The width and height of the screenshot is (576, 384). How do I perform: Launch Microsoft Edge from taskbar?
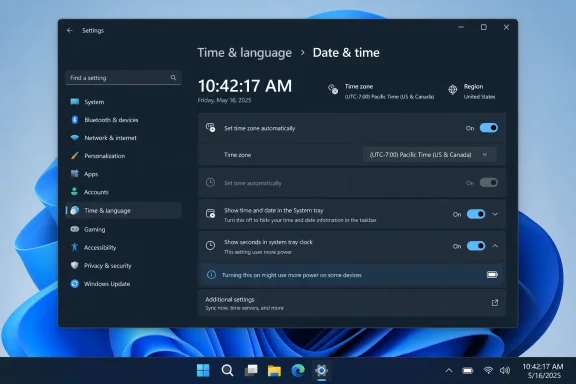[x=298, y=370]
